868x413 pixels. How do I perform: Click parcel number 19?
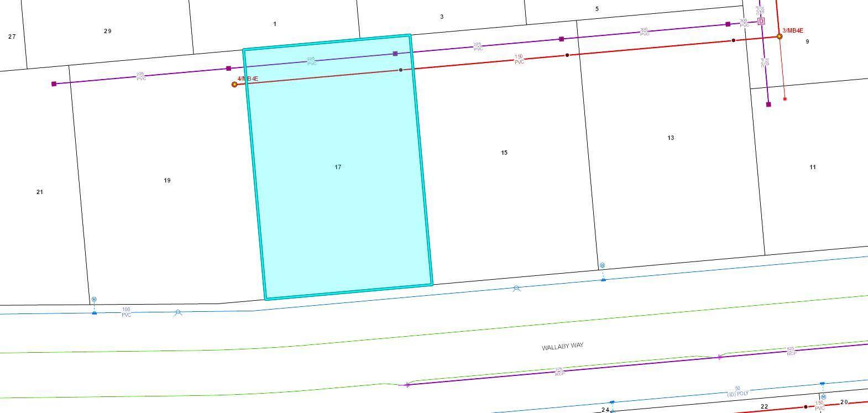pyautogui.click(x=167, y=180)
